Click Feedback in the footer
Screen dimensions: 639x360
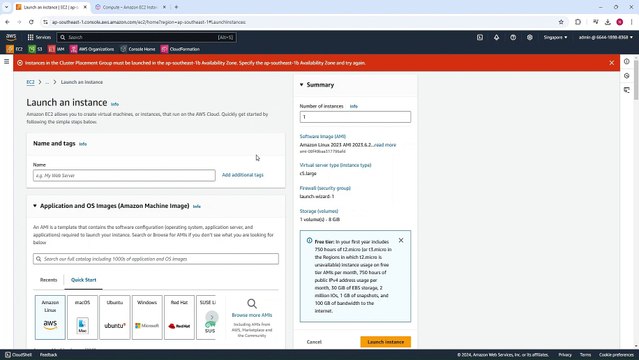pos(48,355)
